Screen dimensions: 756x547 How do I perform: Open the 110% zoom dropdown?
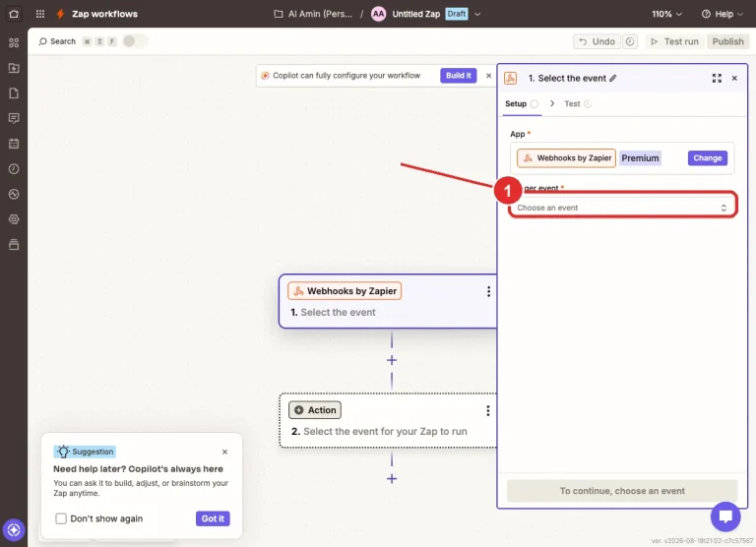[666, 14]
